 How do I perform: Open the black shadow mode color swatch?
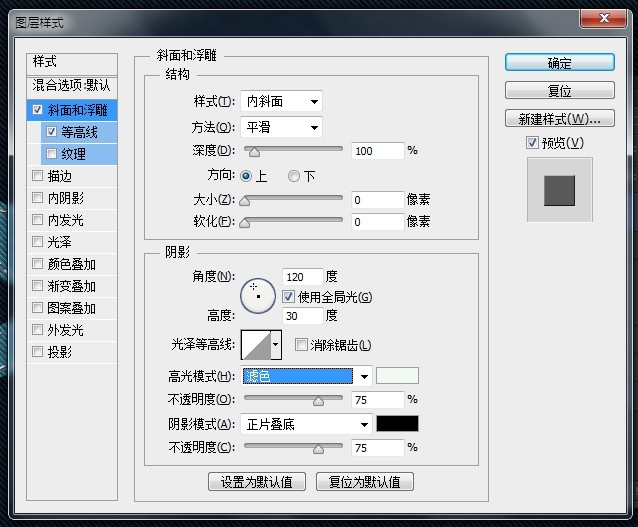pyautogui.click(x=397, y=424)
